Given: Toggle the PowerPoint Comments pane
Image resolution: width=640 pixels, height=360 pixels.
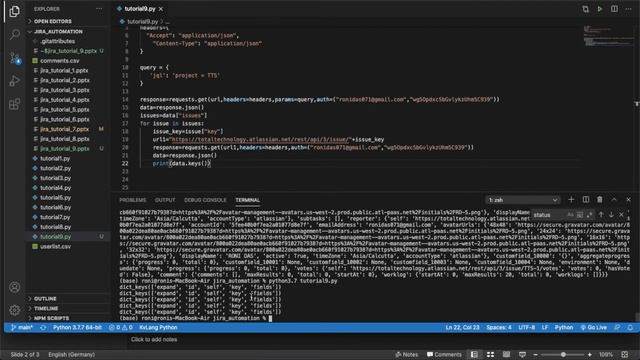Looking at the screenshot, I should pos(444,355).
